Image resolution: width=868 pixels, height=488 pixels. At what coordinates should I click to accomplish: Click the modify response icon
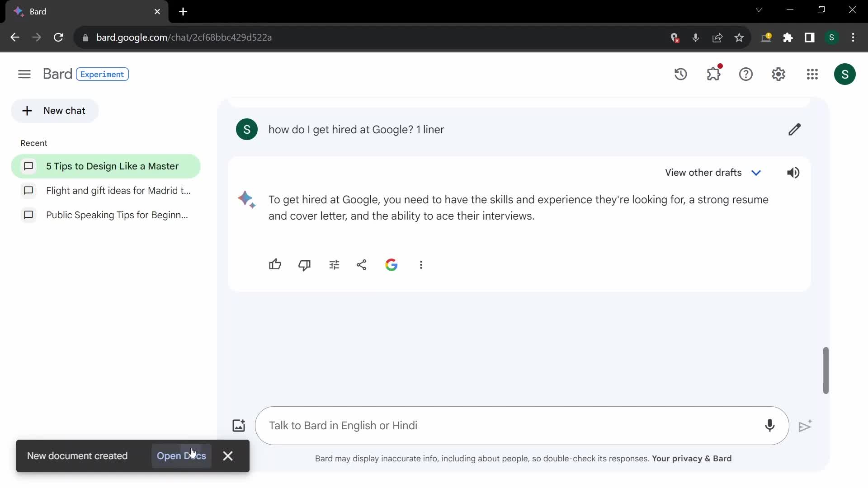tap(335, 264)
